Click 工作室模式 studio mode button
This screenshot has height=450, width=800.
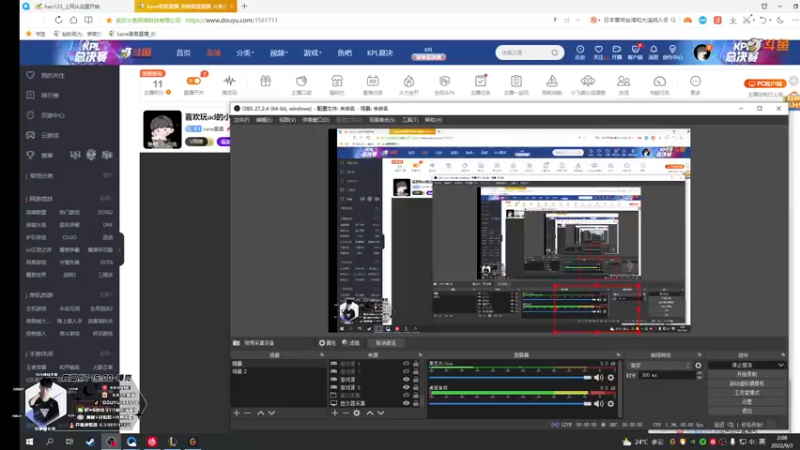click(746, 392)
